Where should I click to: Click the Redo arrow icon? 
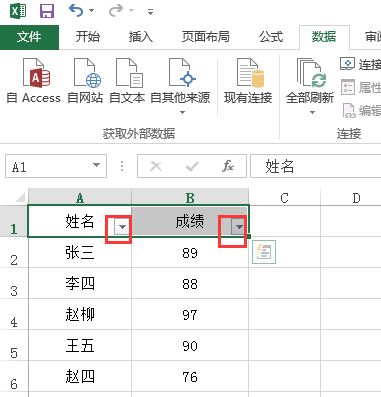(x=116, y=10)
